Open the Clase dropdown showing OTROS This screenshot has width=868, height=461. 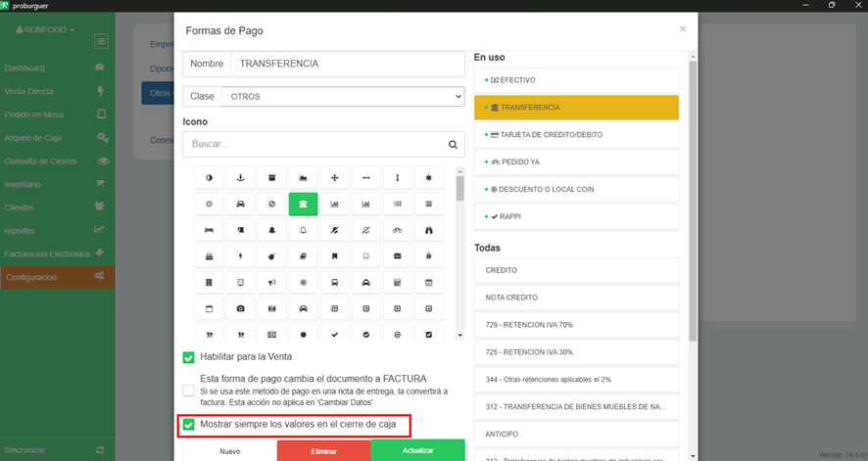pos(343,96)
